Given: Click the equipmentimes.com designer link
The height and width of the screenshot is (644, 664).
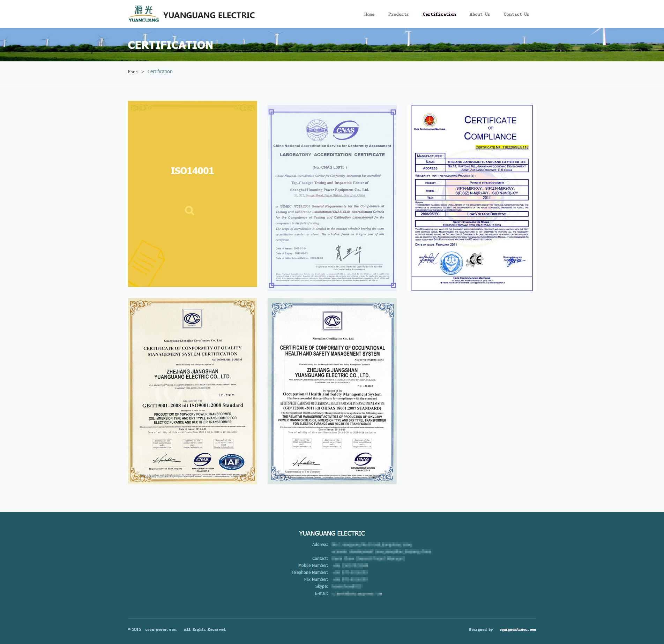Looking at the screenshot, I should coord(517,629).
